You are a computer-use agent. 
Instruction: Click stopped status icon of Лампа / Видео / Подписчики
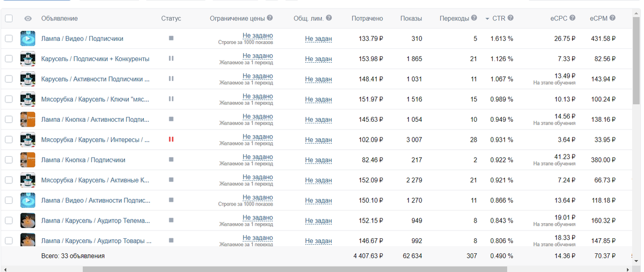[171, 38]
